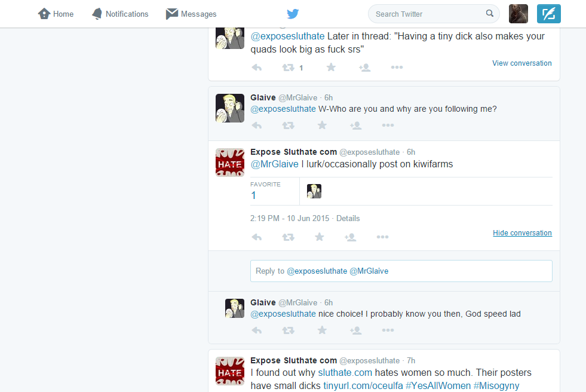Image resolution: width=586 pixels, height=392 pixels.
Task: Follow icon under the kiwifarms tweet
Action: [350, 237]
